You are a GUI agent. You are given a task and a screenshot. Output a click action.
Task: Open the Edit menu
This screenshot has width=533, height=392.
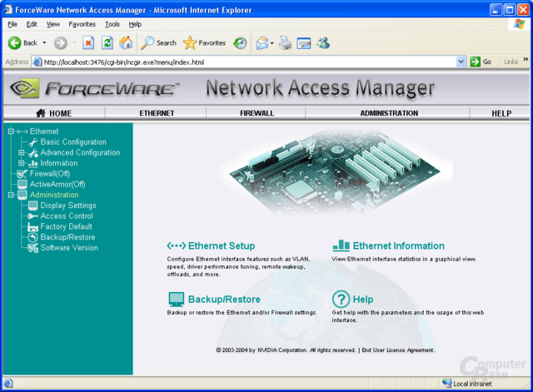click(x=32, y=24)
